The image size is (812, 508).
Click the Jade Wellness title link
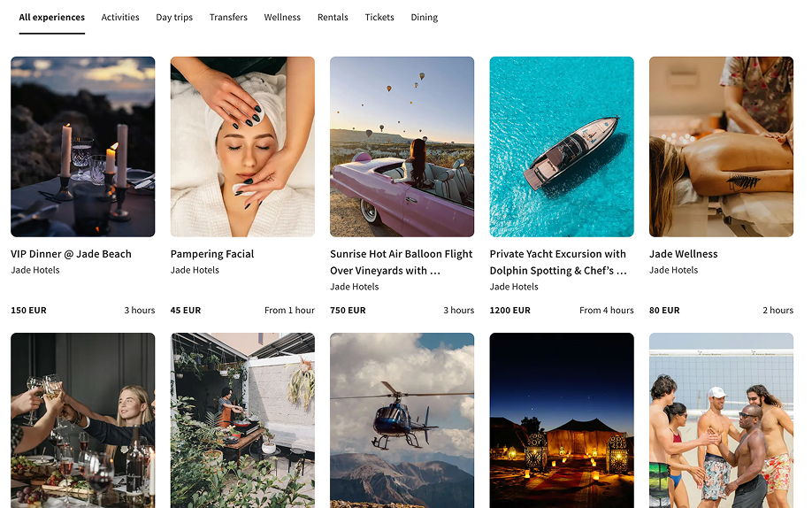coord(683,254)
